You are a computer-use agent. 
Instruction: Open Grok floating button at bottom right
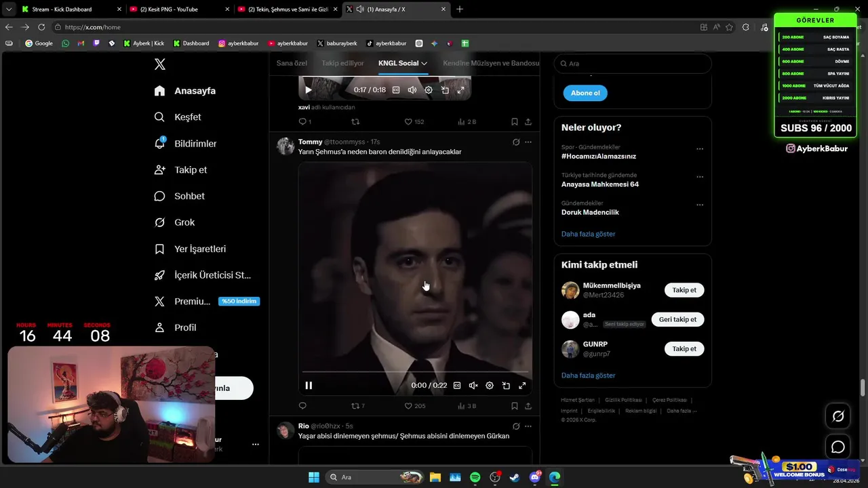[838, 416]
